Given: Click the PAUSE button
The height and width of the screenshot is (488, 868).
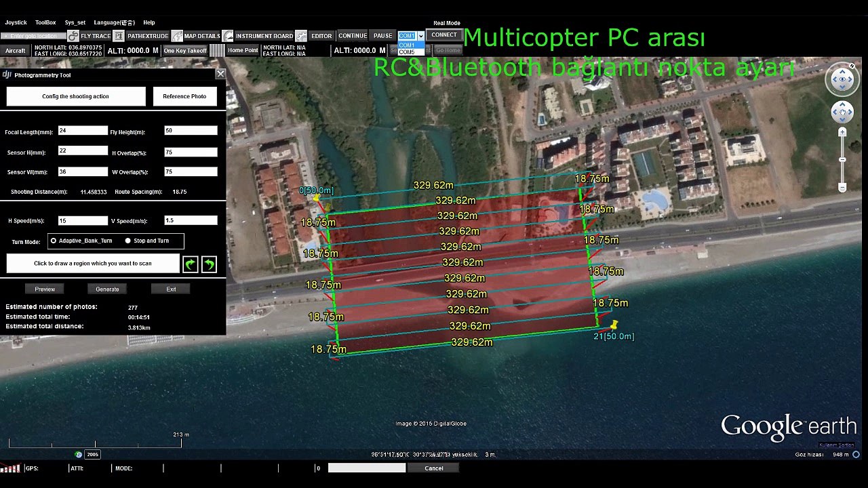Looking at the screenshot, I should pyautogui.click(x=383, y=36).
